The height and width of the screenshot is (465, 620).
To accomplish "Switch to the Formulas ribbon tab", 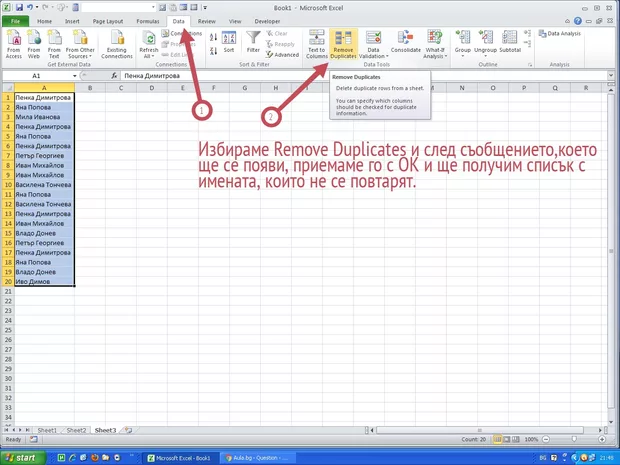I will point(147,20).
